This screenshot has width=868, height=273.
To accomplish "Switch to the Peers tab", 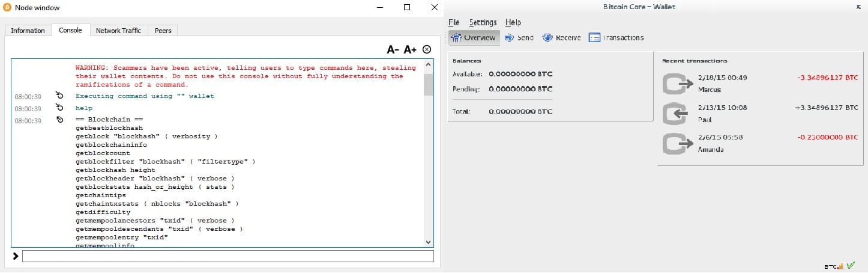I will pyautogui.click(x=163, y=30).
